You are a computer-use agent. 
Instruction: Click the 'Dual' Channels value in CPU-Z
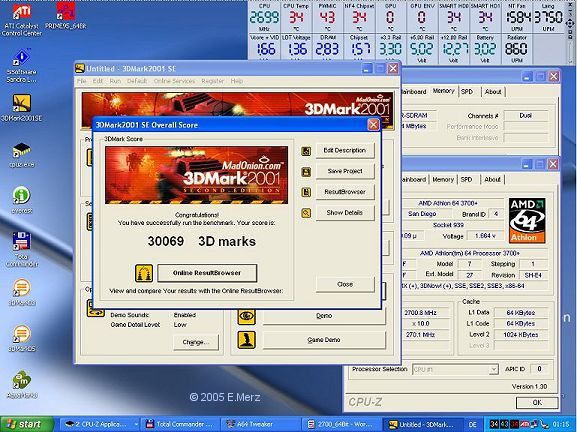point(525,116)
